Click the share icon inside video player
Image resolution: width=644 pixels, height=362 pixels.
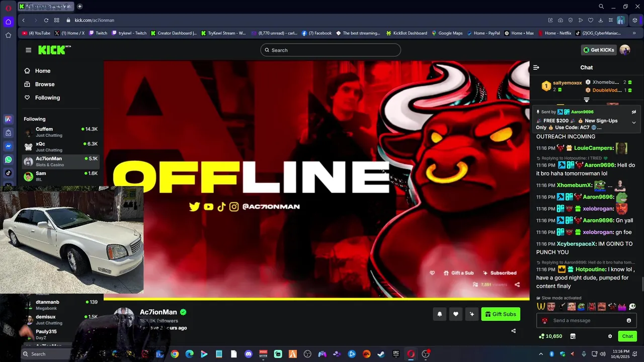point(517,285)
